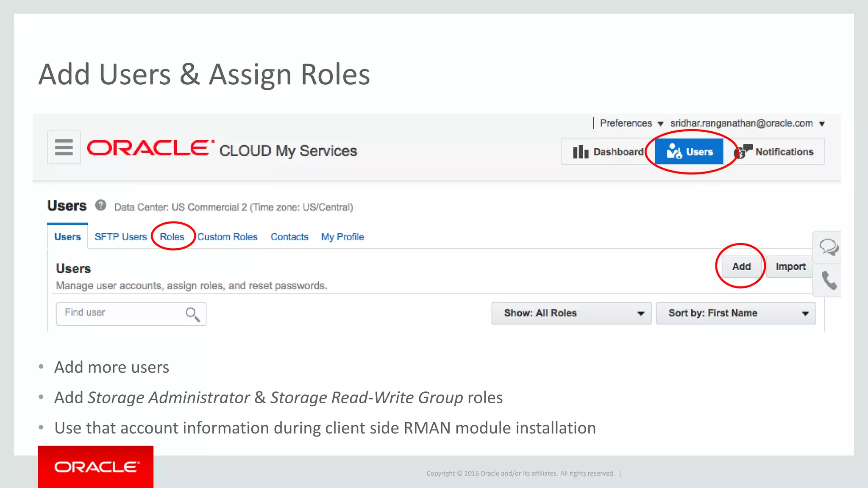Image resolution: width=868 pixels, height=488 pixels.
Task: Switch to the SFTP Users tab
Action: pos(121,237)
